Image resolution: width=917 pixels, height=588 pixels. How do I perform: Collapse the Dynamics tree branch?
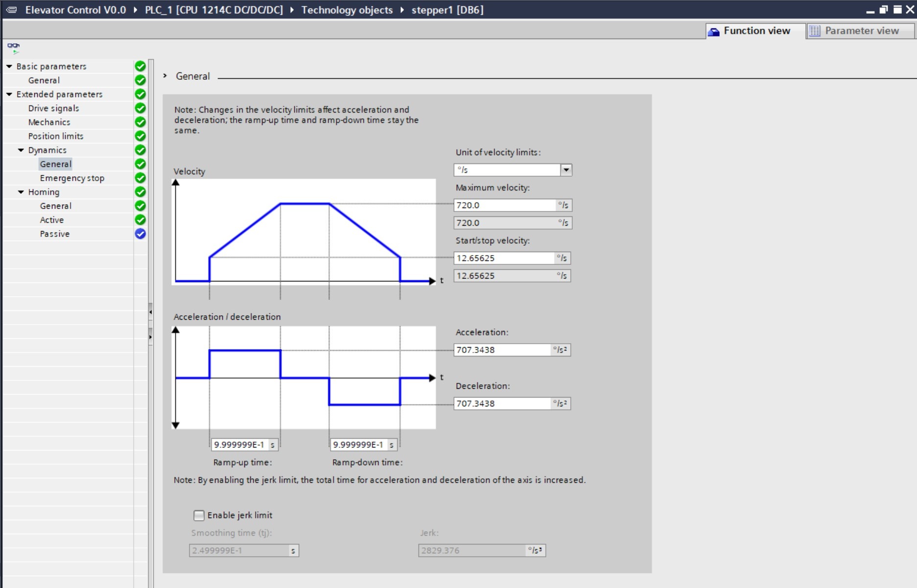pyautogui.click(x=21, y=150)
